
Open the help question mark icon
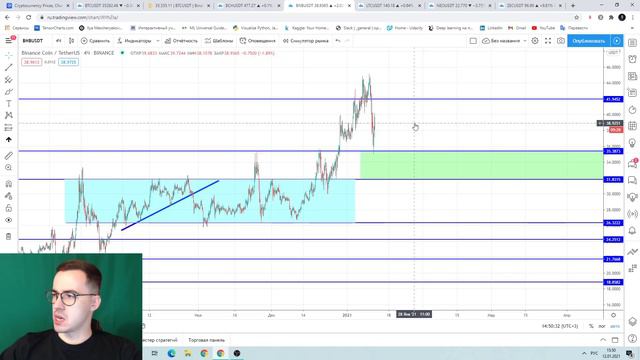tap(632, 338)
